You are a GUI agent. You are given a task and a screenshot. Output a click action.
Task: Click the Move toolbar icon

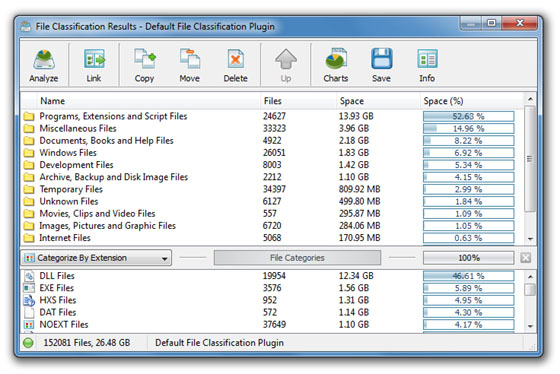pos(190,59)
